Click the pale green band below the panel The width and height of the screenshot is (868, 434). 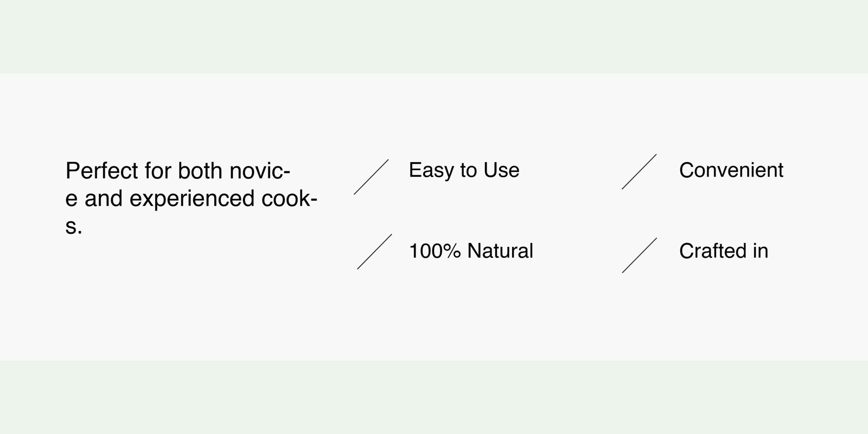(434, 397)
